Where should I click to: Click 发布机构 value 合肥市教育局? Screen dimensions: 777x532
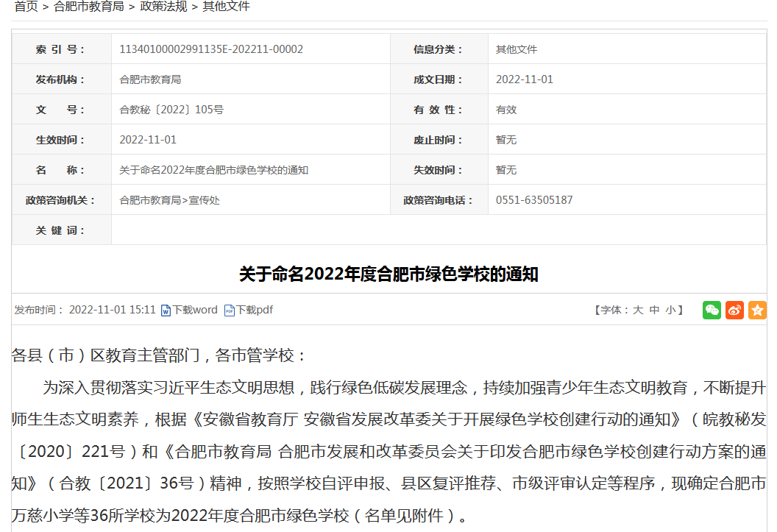pos(150,79)
